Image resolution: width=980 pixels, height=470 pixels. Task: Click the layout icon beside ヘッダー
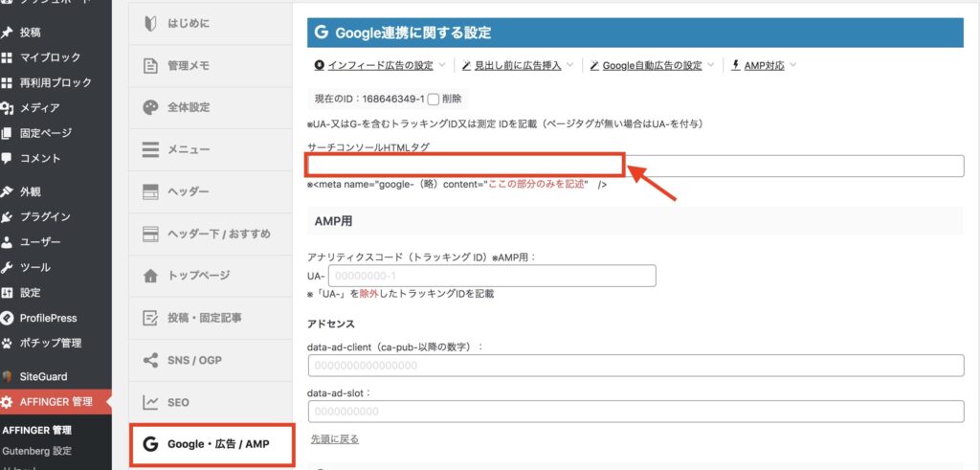point(150,191)
